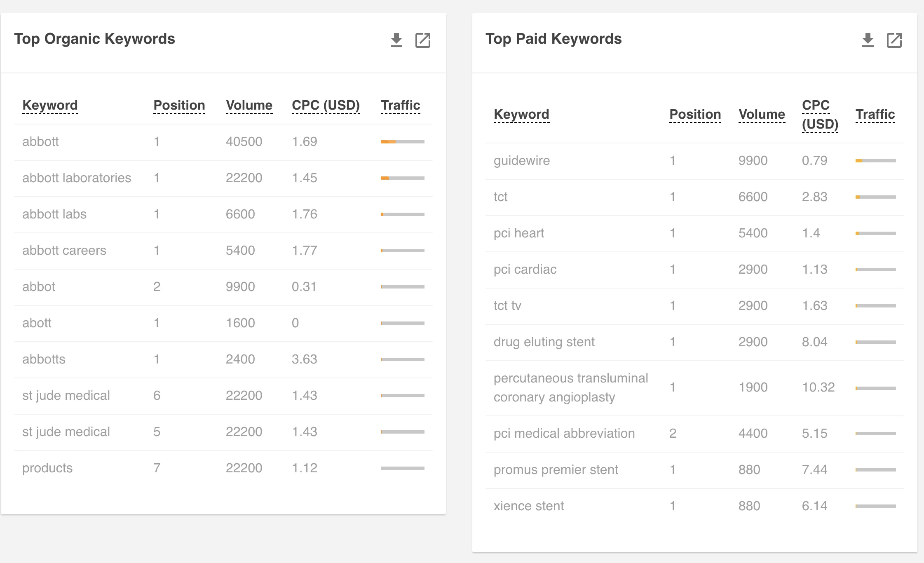Select the 'abbott laboratories' keyword
This screenshot has width=924, height=563.
tap(77, 178)
